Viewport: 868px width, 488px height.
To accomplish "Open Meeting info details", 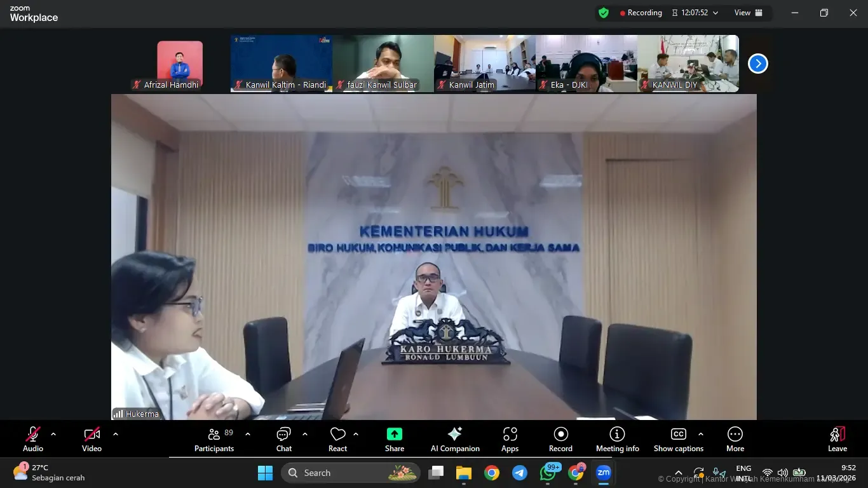I will 617,439.
